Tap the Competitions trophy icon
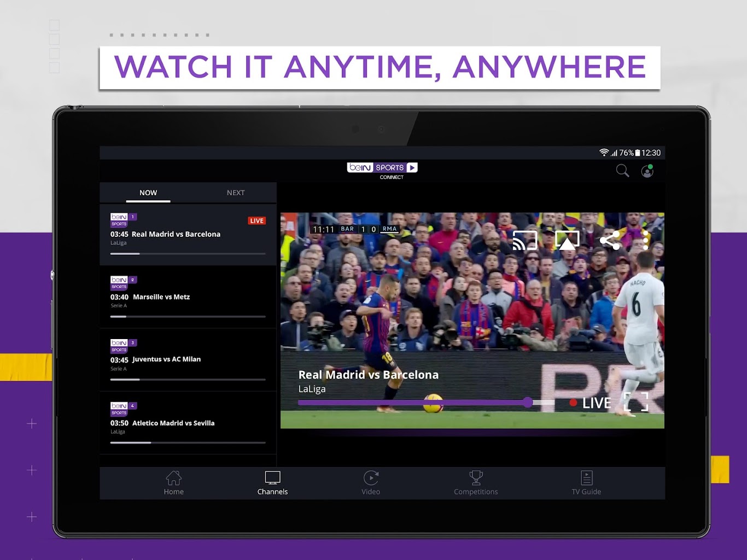This screenshot has height=560, width=747. pyautogui.click(x=476, y=477)
